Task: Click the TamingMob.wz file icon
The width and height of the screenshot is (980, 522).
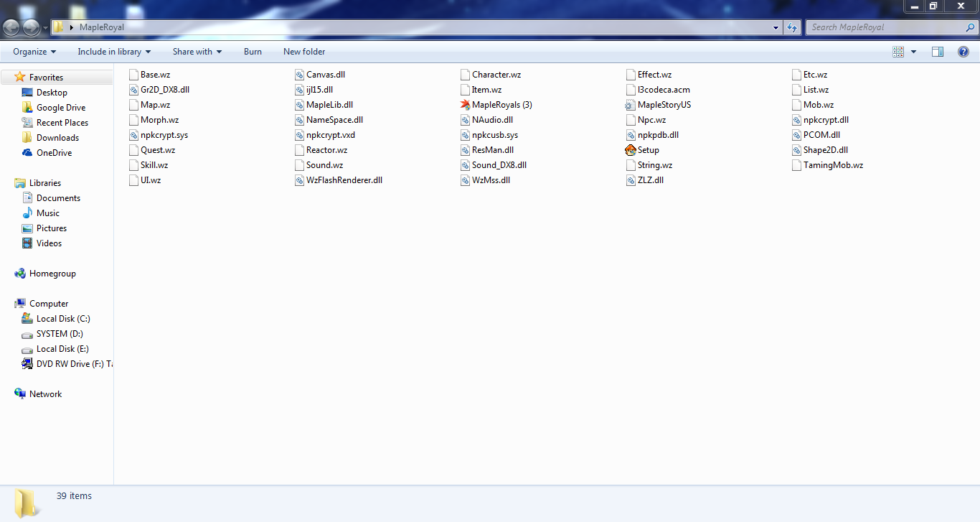Action: point(797,165)
